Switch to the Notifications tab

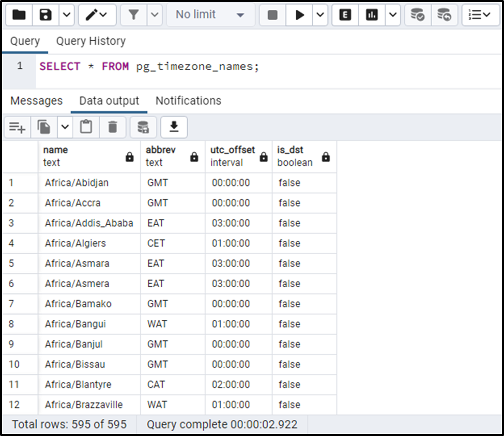[188, 100]
